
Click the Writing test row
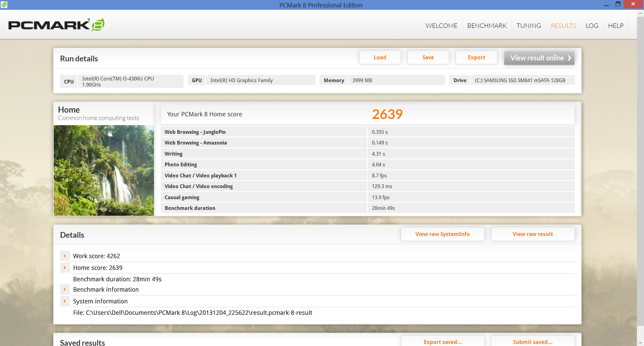(368, 154)
